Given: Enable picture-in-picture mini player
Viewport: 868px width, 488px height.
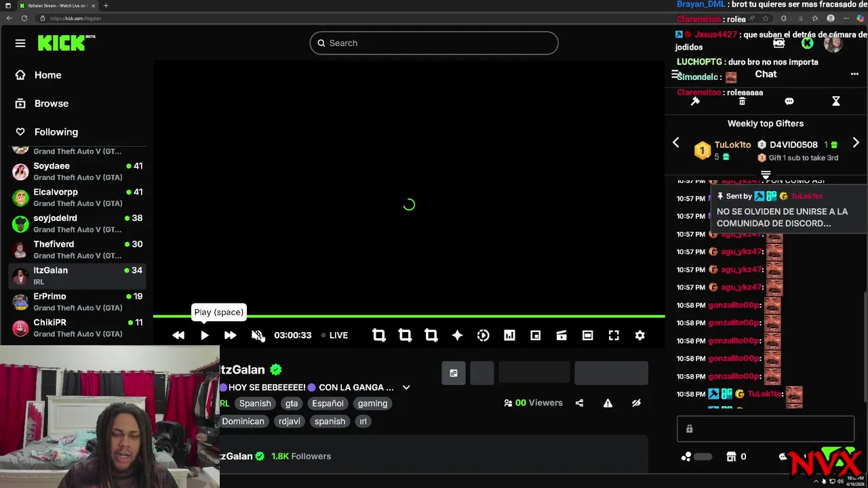Looking at the screenshot, I should click(535, 335).
